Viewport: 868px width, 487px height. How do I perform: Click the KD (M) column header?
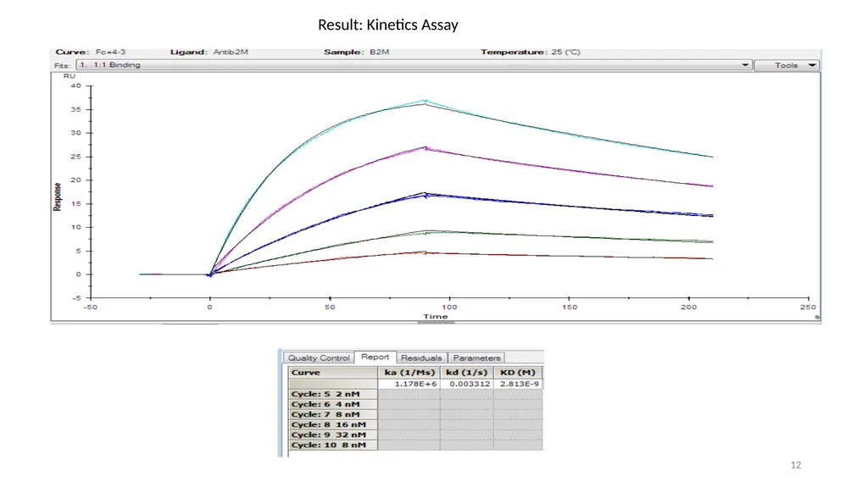(518, 373)
